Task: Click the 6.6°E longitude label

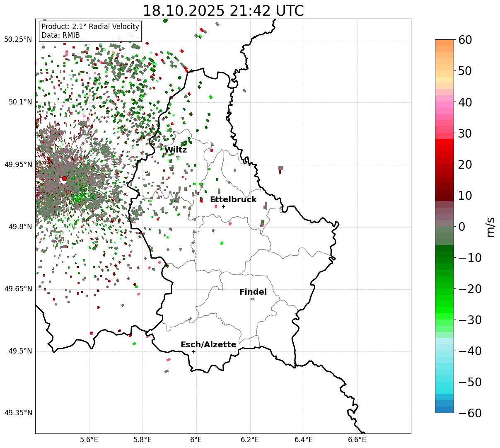Action: tap(357, 440)
